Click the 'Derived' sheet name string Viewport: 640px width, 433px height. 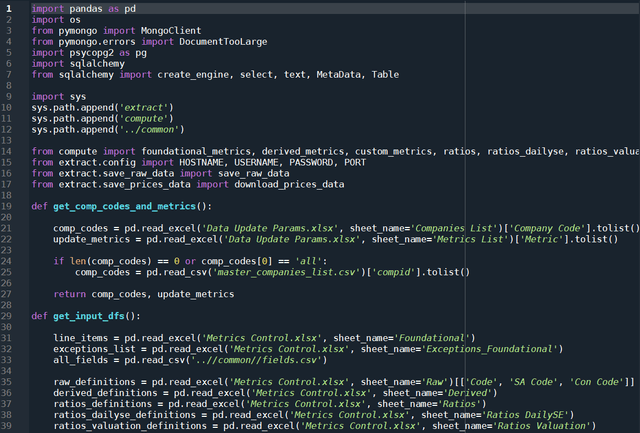tap(467, 393)
